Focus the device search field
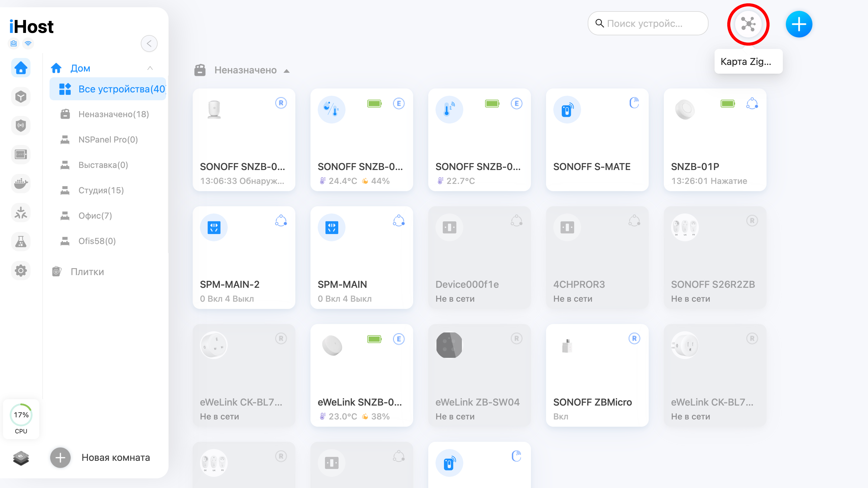868x488 pixels. coord(648,23)
